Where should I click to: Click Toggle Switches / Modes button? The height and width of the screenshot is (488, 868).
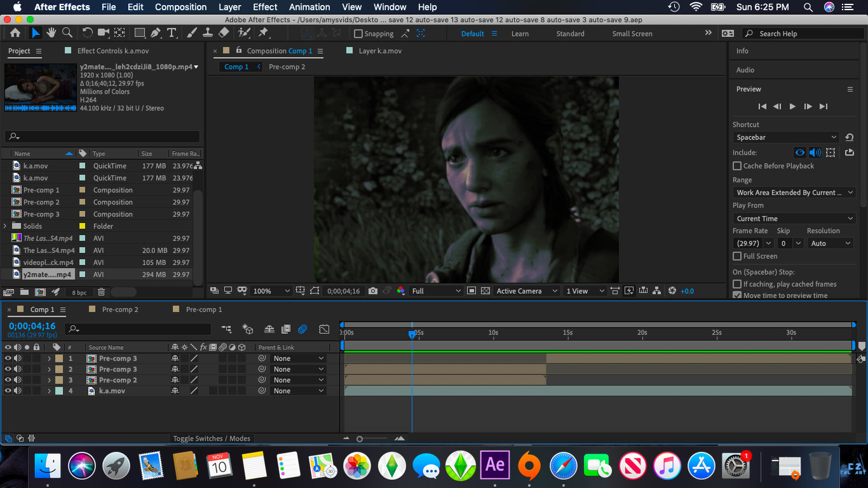[x=212, y=438]
